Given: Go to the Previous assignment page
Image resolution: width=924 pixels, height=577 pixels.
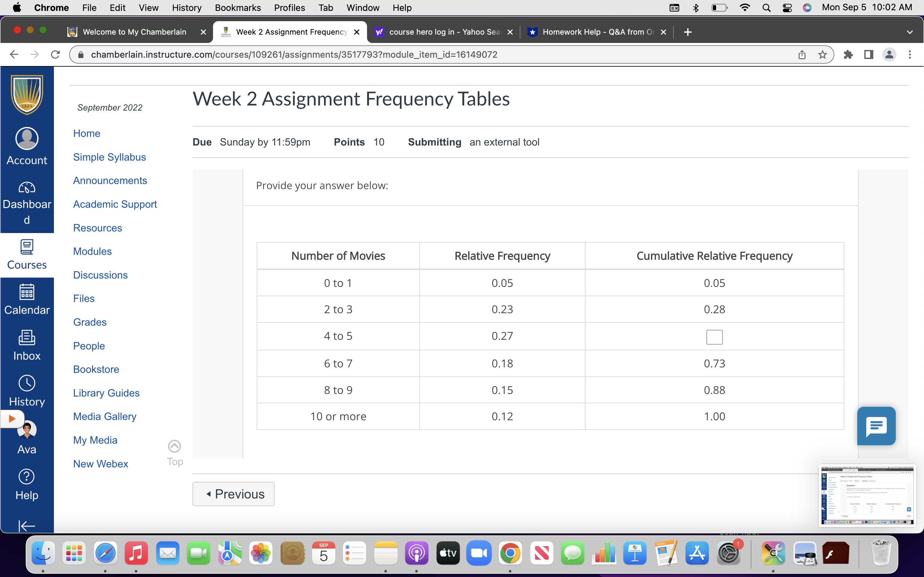Looking at the screenshot, I should click(x=233, y=494).
